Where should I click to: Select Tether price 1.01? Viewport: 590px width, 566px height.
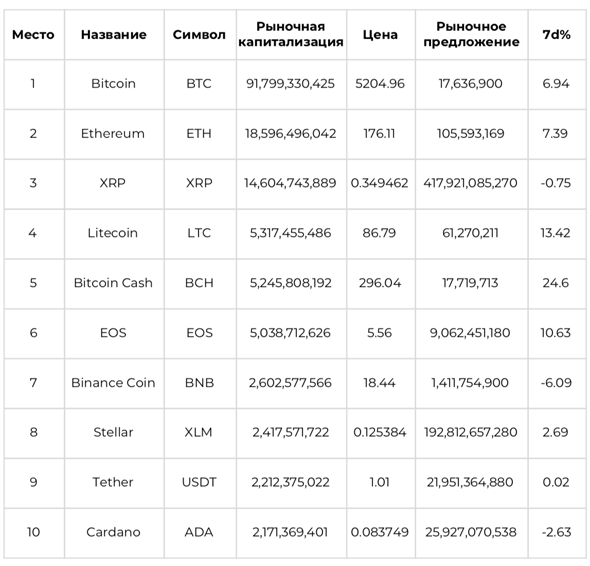coord(379,482)
